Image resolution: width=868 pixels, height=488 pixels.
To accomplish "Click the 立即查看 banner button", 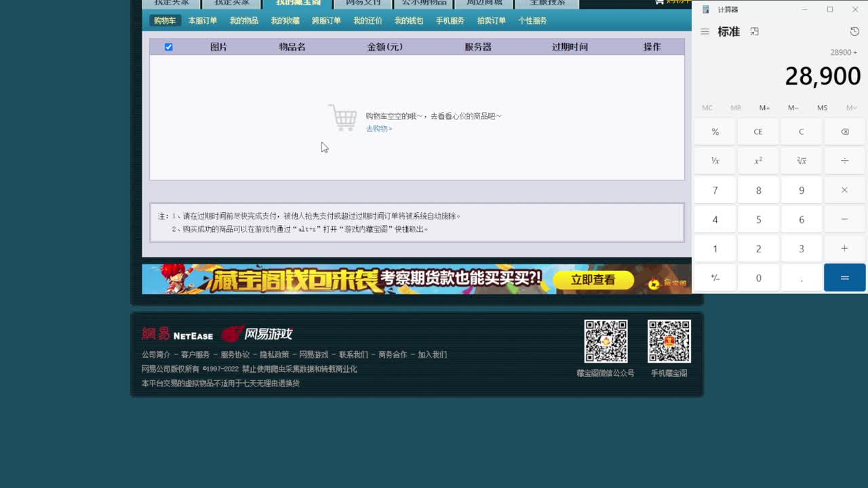I will (593, 279).
